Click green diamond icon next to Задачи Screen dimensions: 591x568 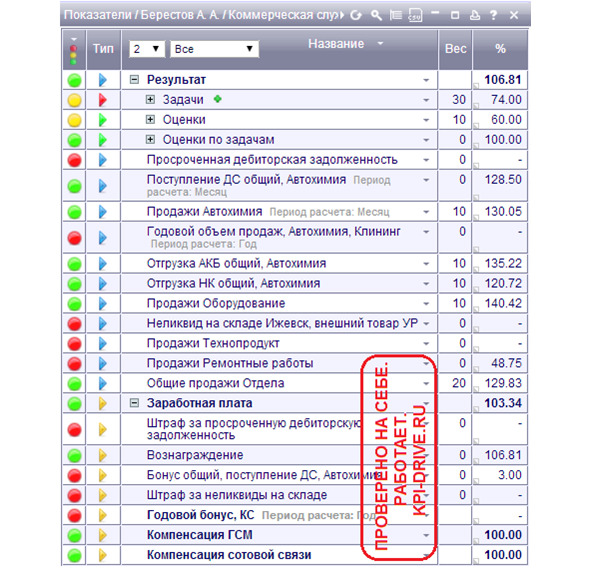[x=217, y=99]
